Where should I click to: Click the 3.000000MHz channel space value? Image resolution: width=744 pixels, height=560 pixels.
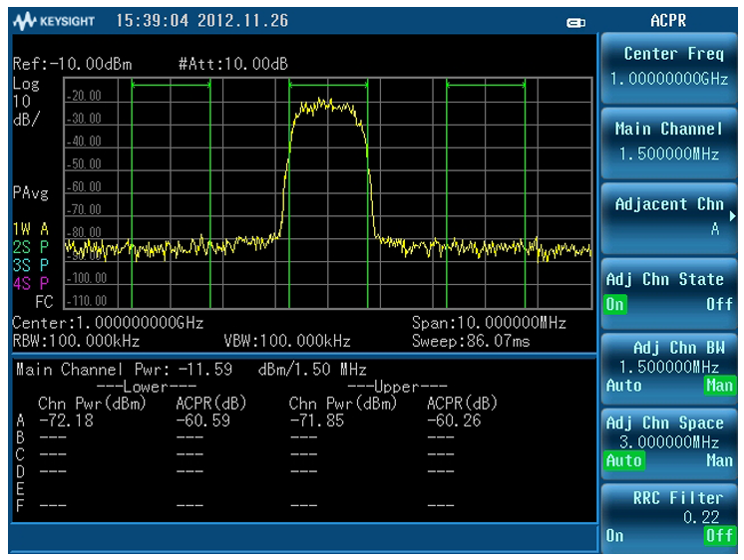(669, 442)
